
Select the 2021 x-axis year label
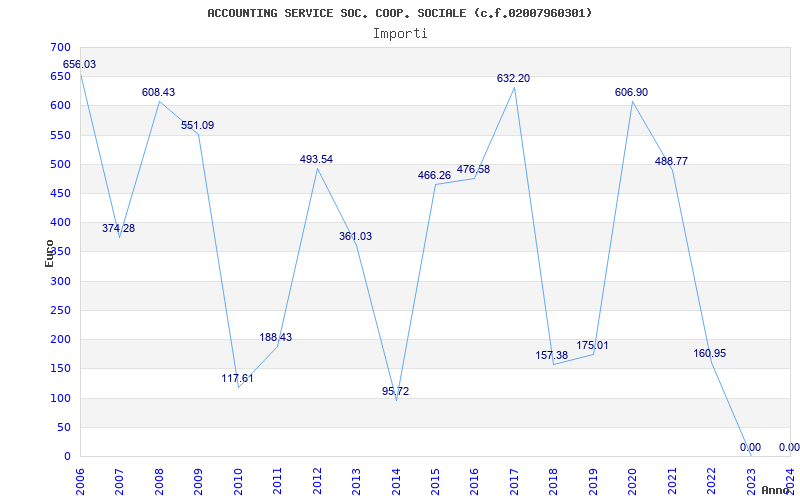pos(672,481)
